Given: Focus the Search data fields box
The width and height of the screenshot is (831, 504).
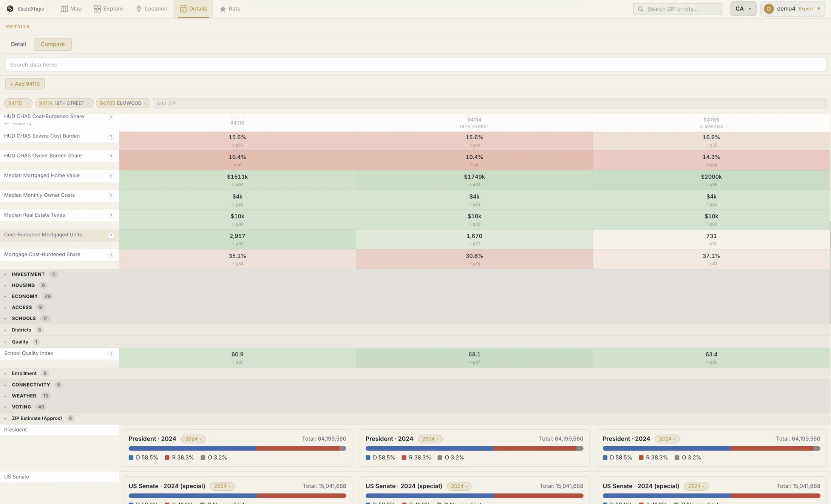Looking at the screenshot, I should (415, 65).
